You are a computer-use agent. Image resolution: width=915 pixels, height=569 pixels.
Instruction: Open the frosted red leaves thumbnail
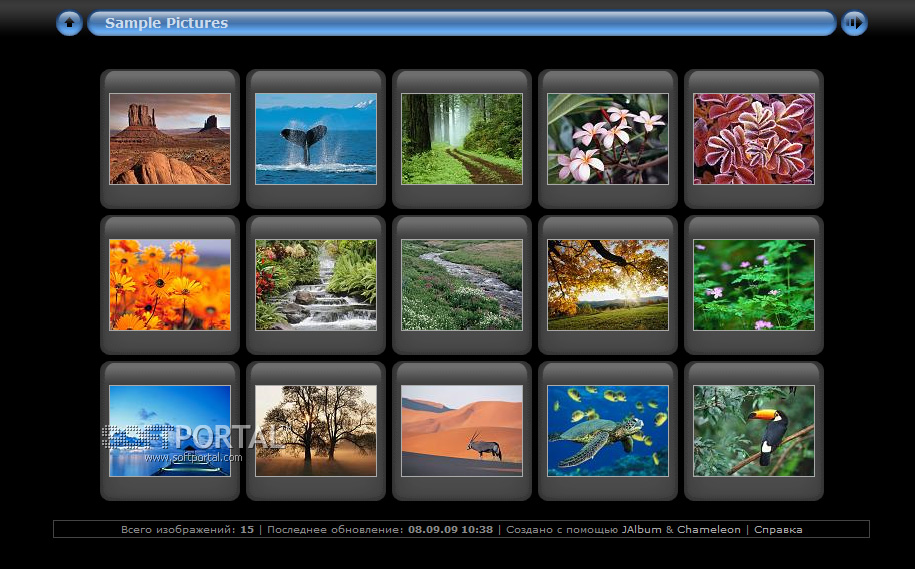coord(753,139)
